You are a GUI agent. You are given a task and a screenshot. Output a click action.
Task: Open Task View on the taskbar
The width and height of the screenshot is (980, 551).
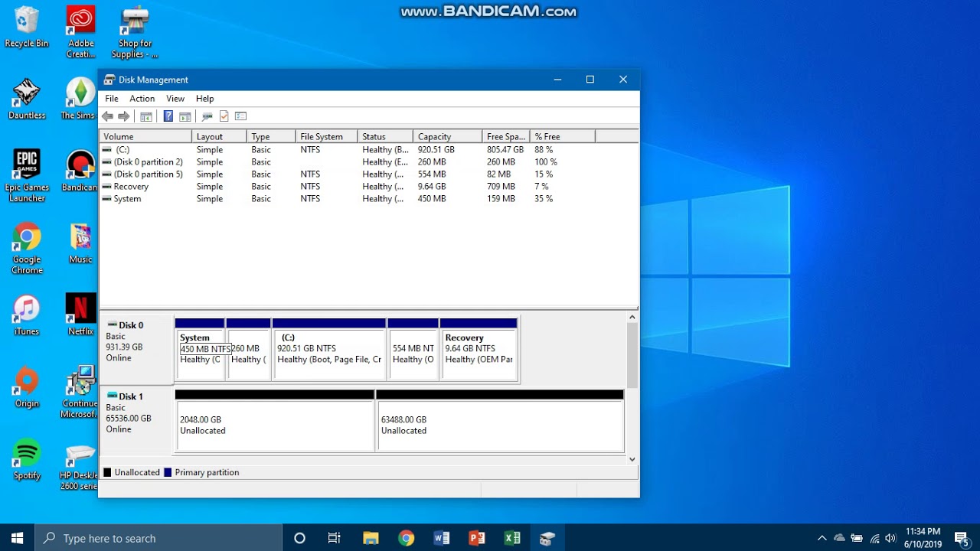coord(335,538)
